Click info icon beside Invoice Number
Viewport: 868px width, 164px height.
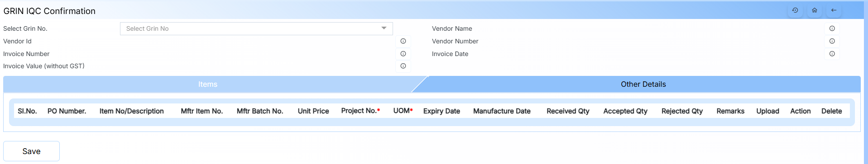click(403, 54)
